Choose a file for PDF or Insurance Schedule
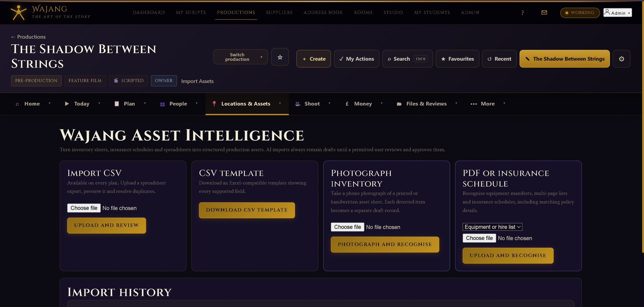The height and width of the screenshot is (307, 644). tap(479, 238)
